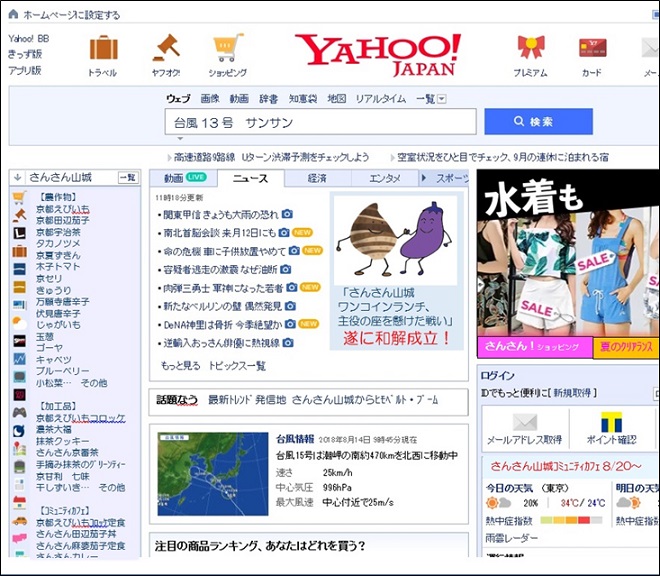Viewport: 660px width, 576px height.
Task: Open the アプリ版 link
Action: 25,70
